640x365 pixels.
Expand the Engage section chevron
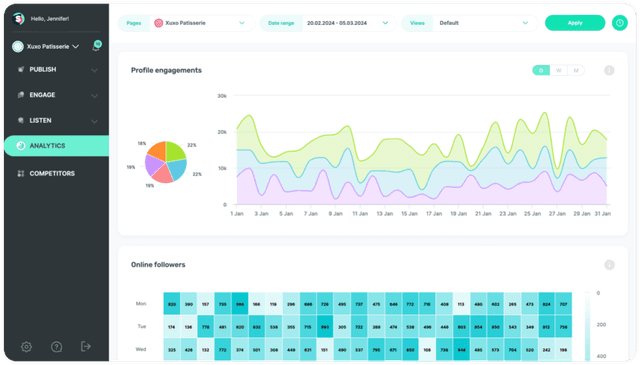click(x=94, y=96)
